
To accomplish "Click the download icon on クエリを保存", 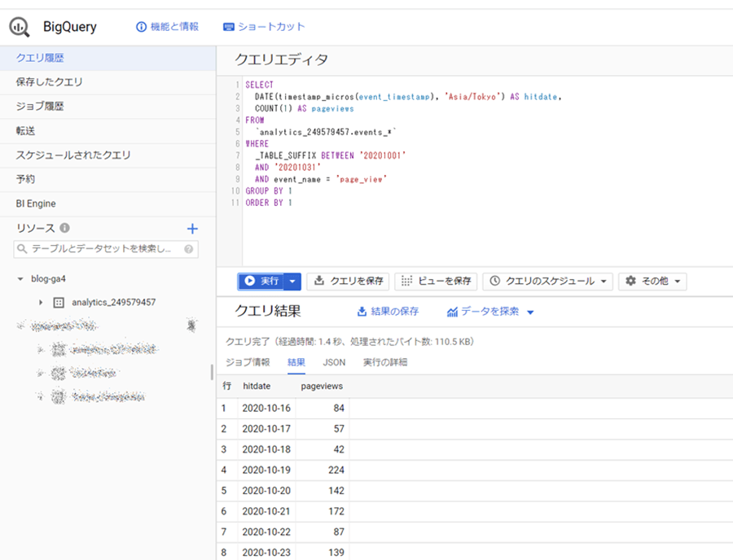I will point(318,281).
